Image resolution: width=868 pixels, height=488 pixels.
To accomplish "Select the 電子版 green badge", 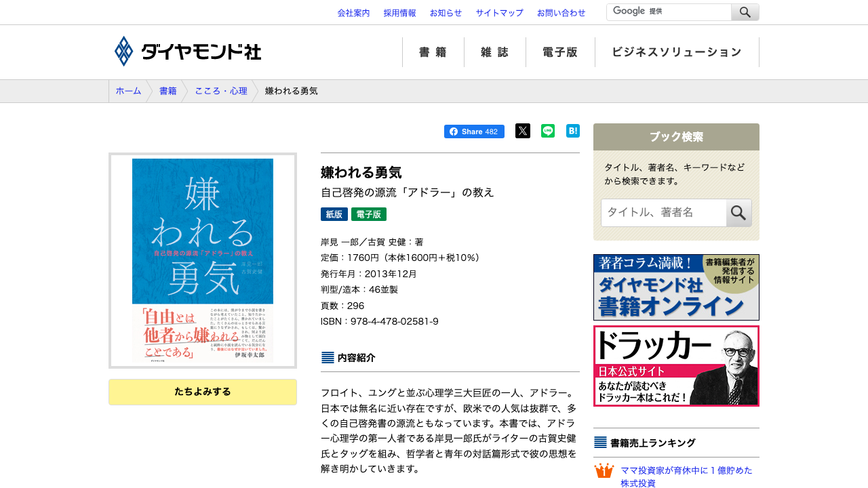I will pyautogui.click(x=369, y=214).
